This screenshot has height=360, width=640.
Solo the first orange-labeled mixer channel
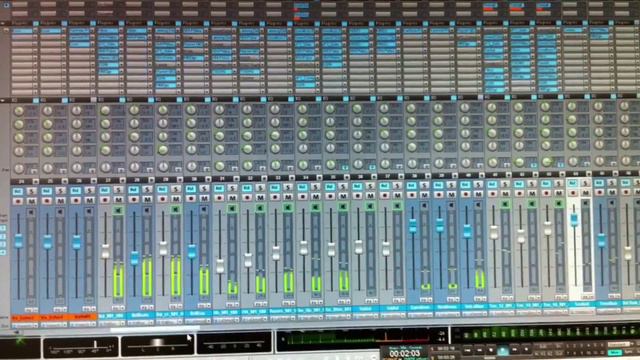(x=32, y=191)
